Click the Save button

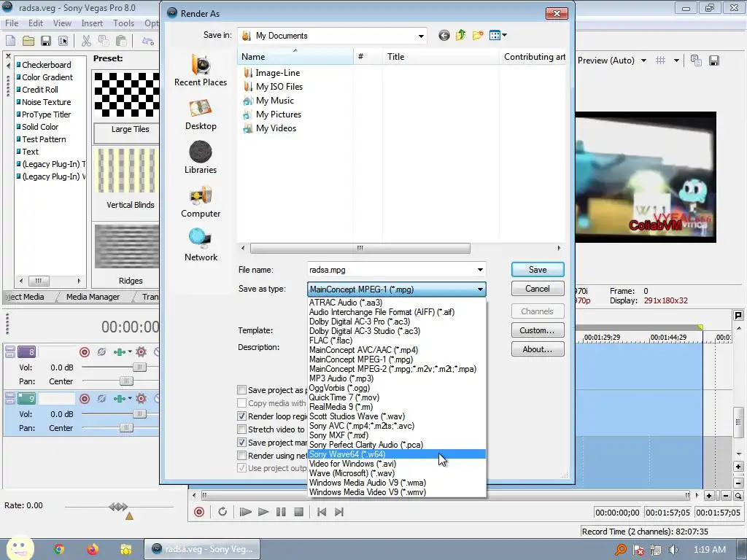[538, 270]
